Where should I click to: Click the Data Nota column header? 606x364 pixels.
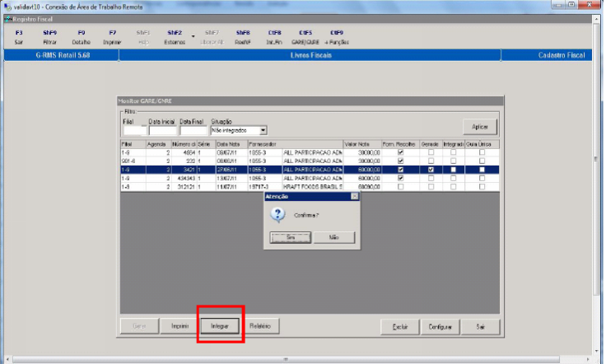click(x=231, y=144)
